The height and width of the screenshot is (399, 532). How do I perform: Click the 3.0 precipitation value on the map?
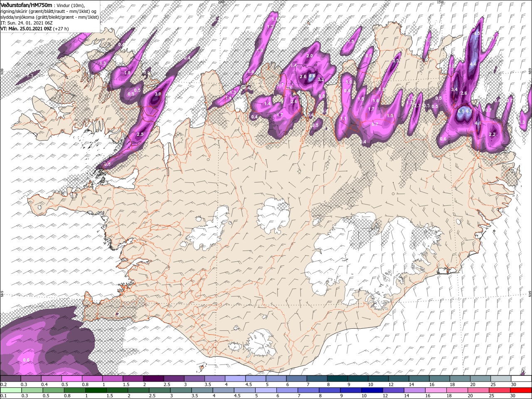point(158,94)
